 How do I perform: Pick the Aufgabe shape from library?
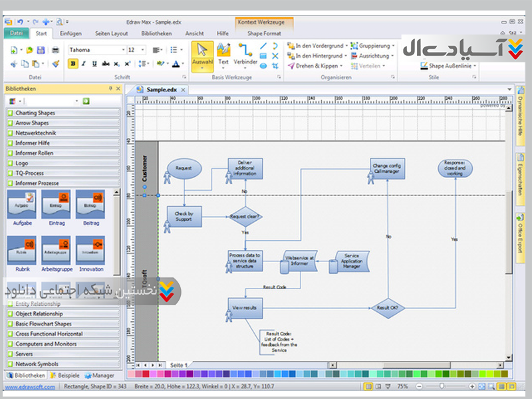click(23, 207)
